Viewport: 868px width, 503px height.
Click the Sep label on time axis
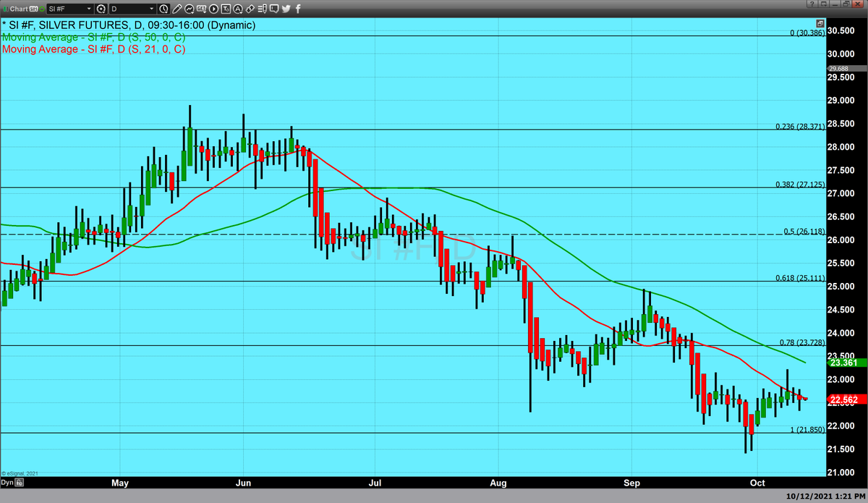(633, 481)
